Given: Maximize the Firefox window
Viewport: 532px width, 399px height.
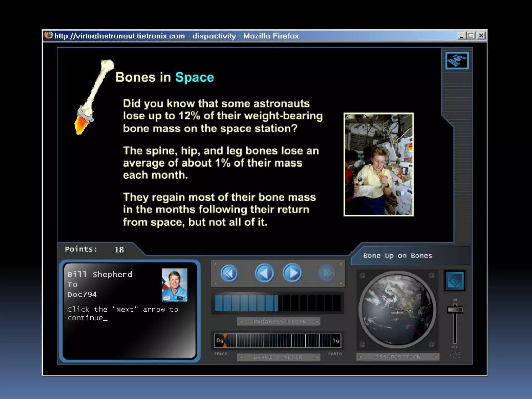Looking at the screenshot, I should tap(471, 36).
